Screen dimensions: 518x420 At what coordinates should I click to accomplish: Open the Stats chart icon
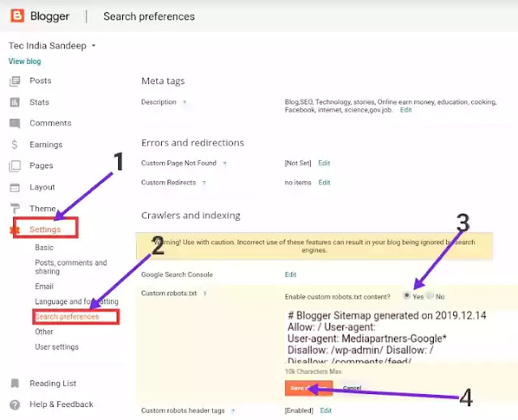click(15, 102)
